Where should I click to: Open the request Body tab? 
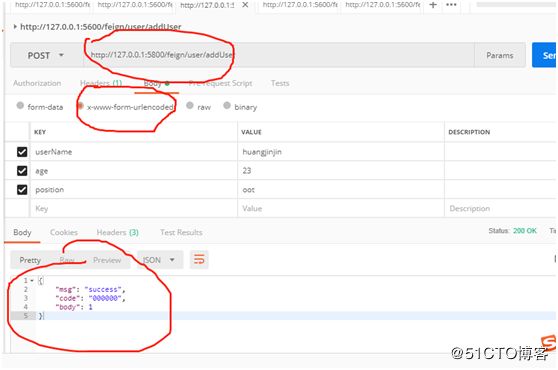coord(157,84)
